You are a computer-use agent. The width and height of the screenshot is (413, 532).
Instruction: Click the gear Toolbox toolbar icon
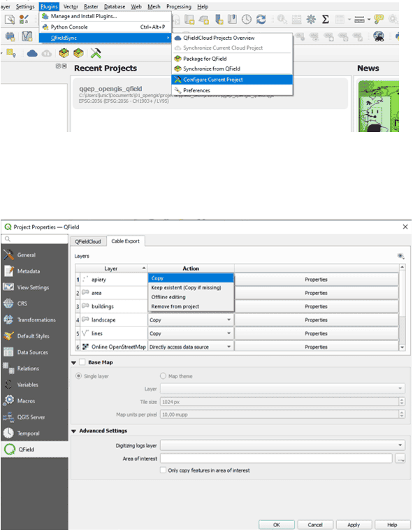pyautogui.click(x=311, y=20)
